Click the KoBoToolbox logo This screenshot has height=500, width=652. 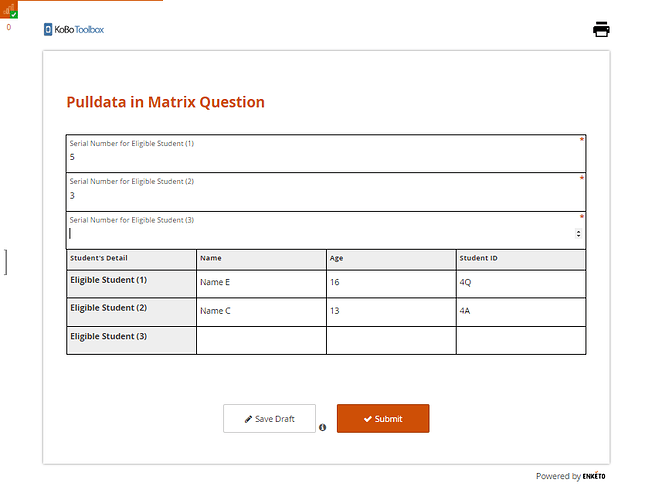[x=74, y=29]
